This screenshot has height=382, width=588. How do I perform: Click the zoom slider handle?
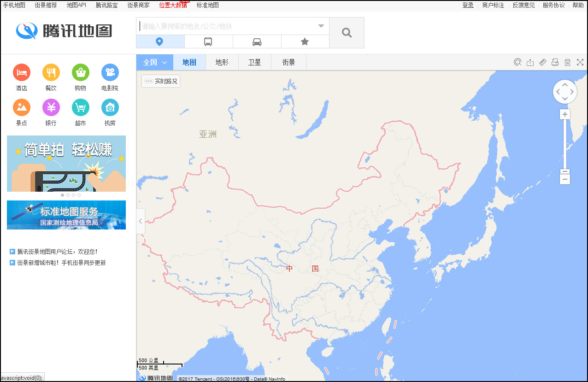[565, 171]
